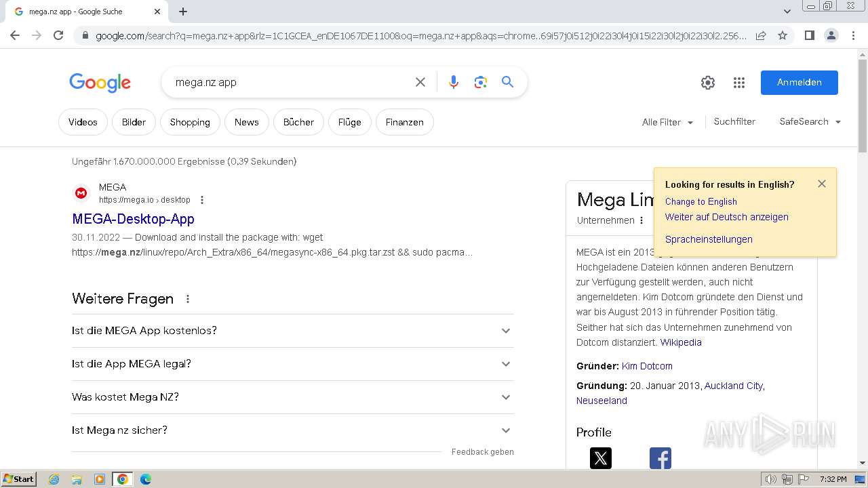Click the Start button
This screenshot has height=488, width=868.
tap(18, 479)
